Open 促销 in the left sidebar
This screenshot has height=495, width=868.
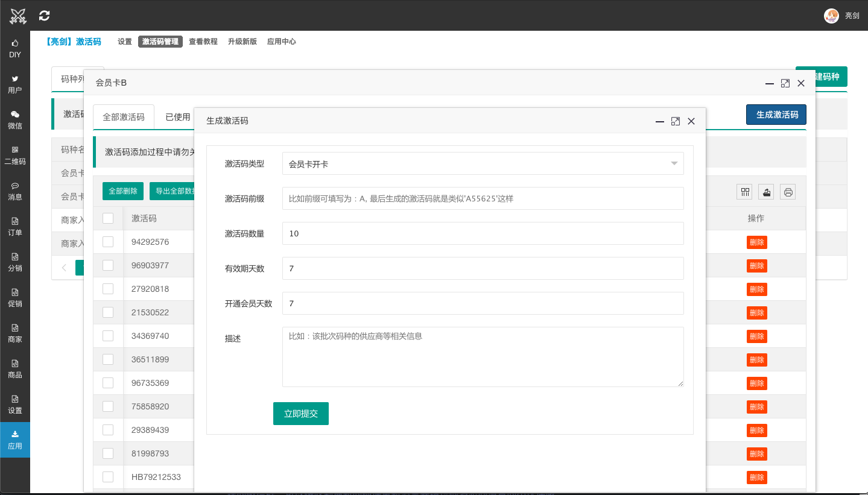(x=15, y=298)
